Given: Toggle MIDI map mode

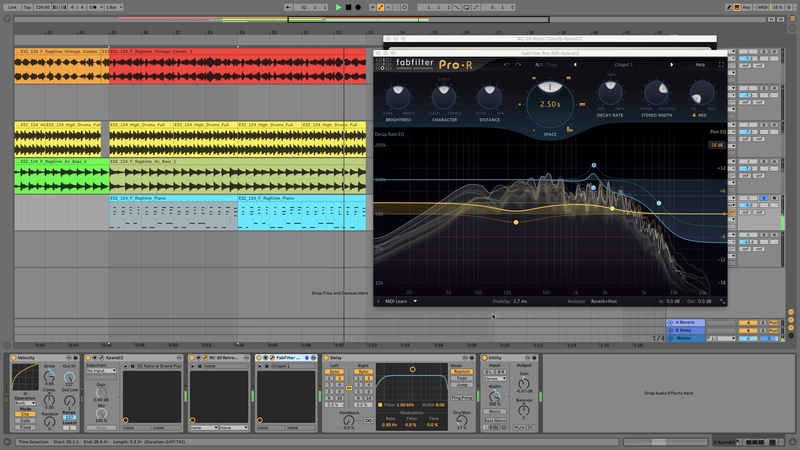Looking at the screenshot, I should point(762,7).
